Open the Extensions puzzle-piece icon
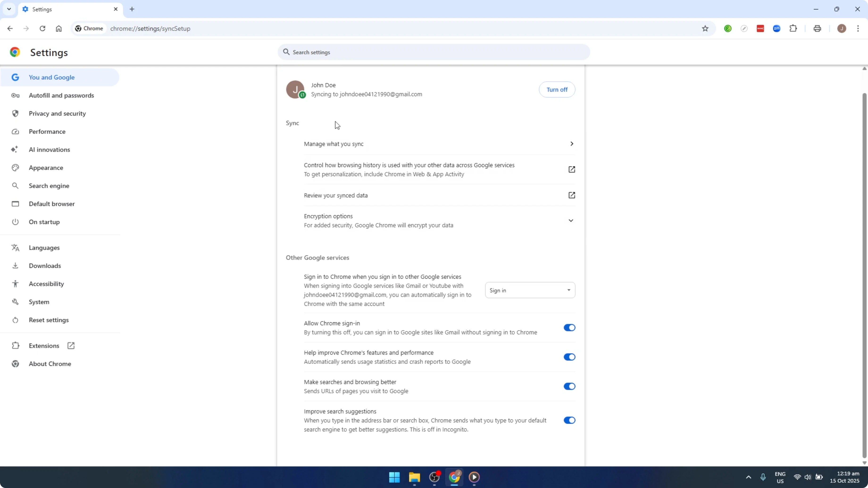 click(x=793, y=28)
